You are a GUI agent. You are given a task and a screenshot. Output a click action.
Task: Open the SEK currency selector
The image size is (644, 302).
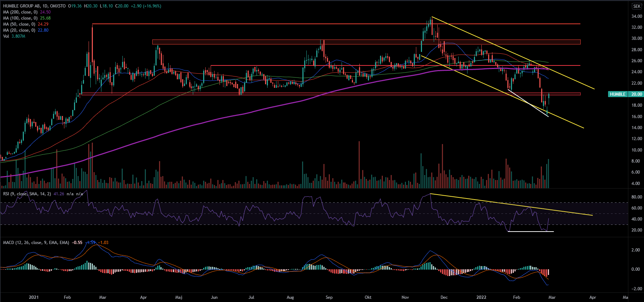coord(637,6)
